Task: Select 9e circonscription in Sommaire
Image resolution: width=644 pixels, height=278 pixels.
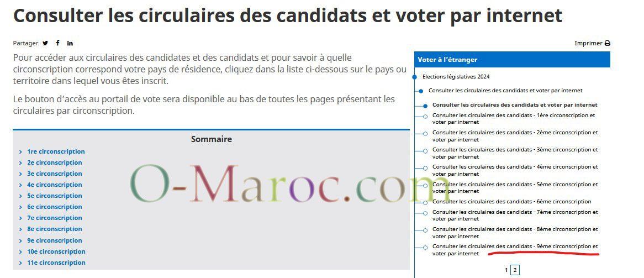Action: (x=55, y=240)
